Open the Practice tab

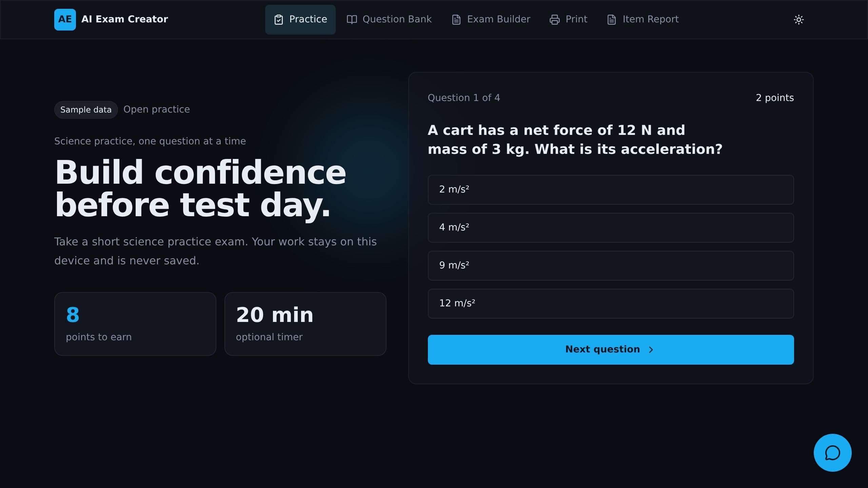pos(300,19)
